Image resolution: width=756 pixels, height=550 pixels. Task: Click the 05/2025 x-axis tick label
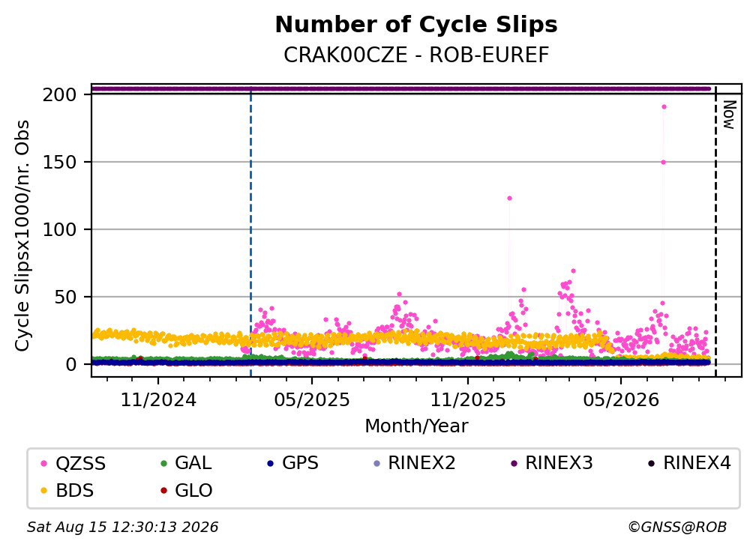point(312,399)
